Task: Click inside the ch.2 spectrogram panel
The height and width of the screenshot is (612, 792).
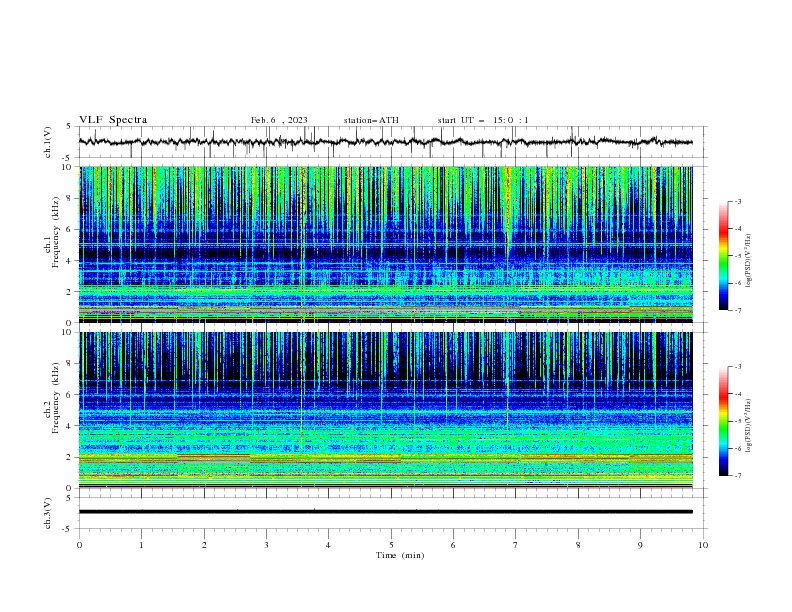Action: 385,410
